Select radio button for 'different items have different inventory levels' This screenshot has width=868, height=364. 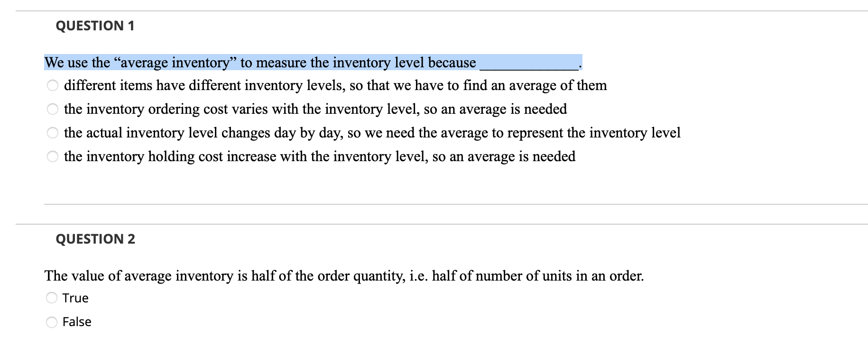coord(52,86)
